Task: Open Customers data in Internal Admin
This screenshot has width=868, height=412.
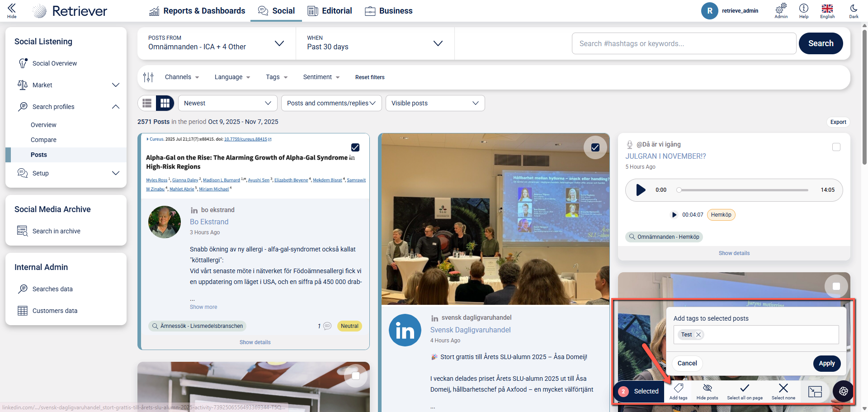Action: [x=55, y=311]
